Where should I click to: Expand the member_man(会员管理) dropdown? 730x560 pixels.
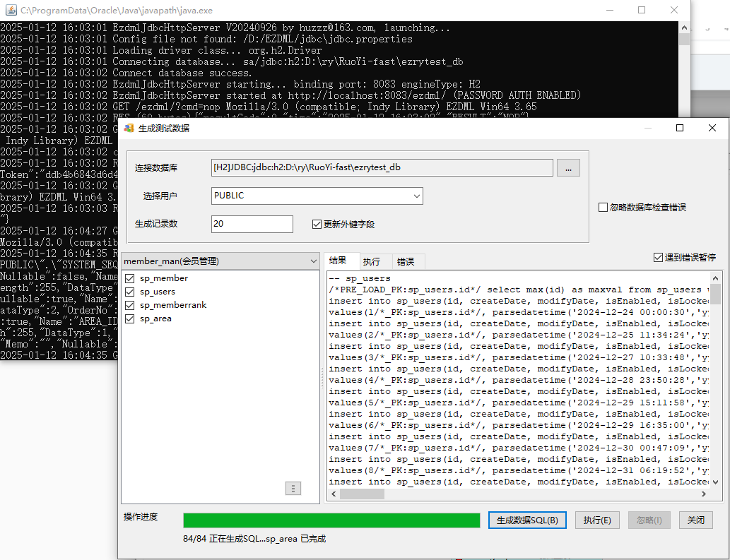314,261
